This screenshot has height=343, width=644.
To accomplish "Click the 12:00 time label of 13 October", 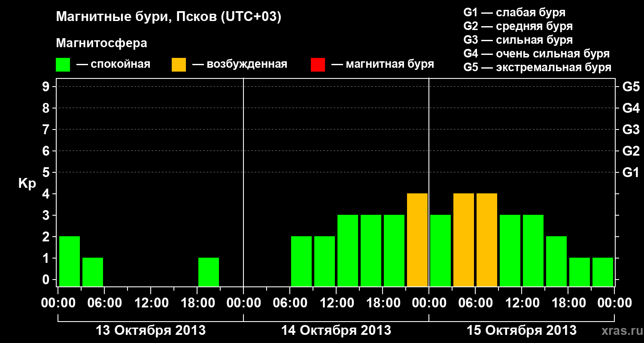I will coord(151,303).
